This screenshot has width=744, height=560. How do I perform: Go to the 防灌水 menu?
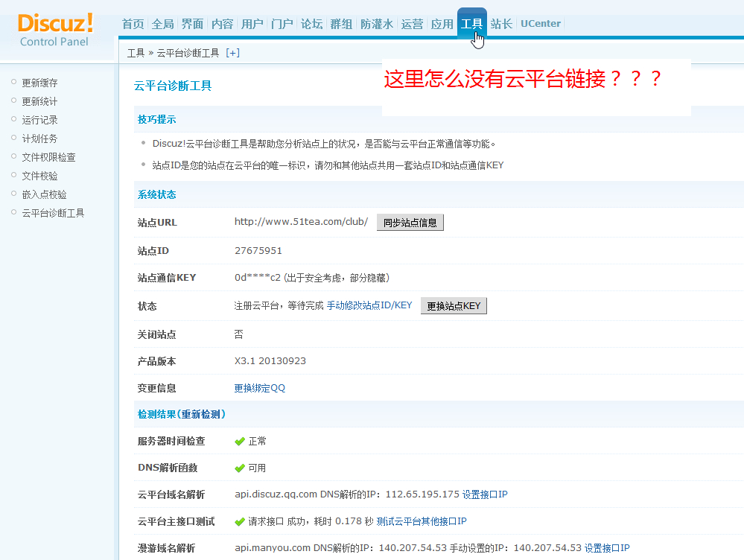point(377,24)
